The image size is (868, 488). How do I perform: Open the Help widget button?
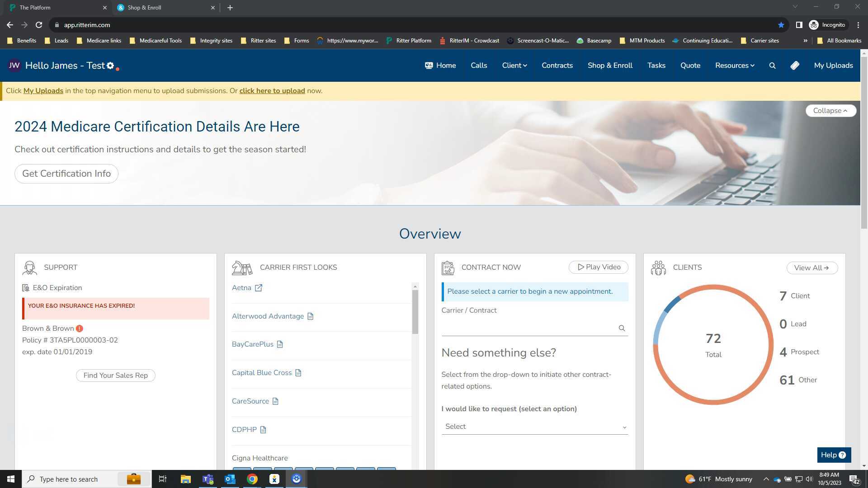pyautogui.click(x=833, y=455)
